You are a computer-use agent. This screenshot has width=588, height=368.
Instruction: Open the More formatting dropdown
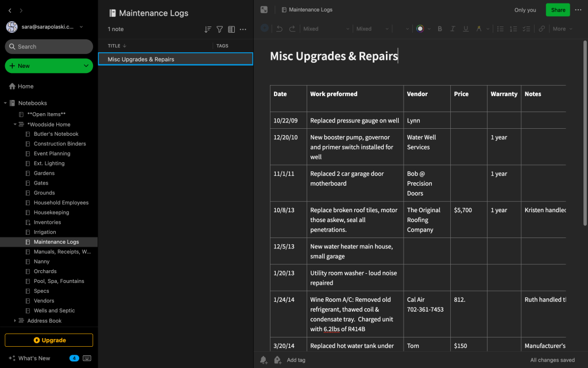[x=562, y=29]
